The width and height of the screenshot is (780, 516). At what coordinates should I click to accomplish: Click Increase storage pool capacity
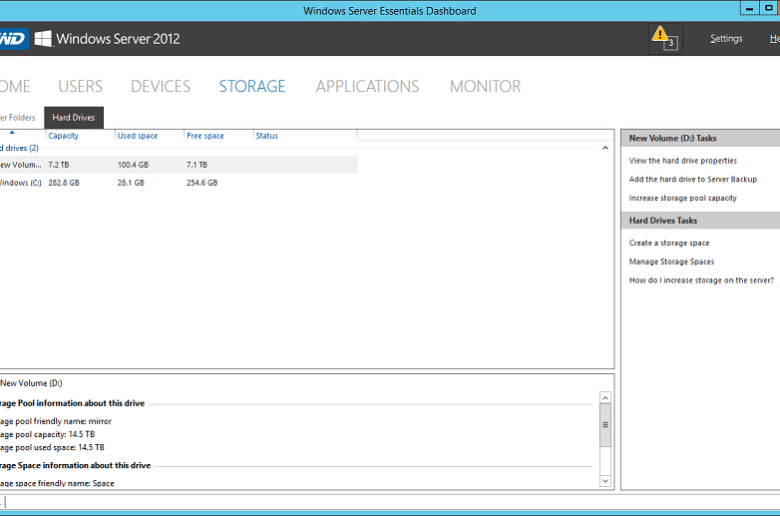point(682,198)
